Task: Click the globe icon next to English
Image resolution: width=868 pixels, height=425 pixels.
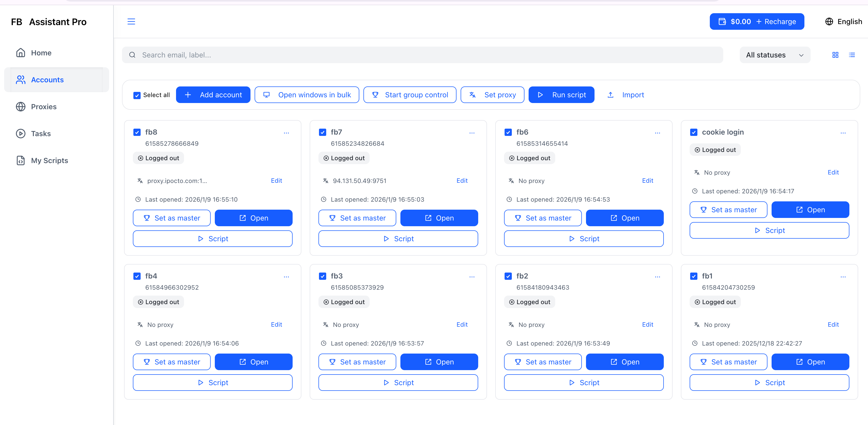Action: point(829,21)
